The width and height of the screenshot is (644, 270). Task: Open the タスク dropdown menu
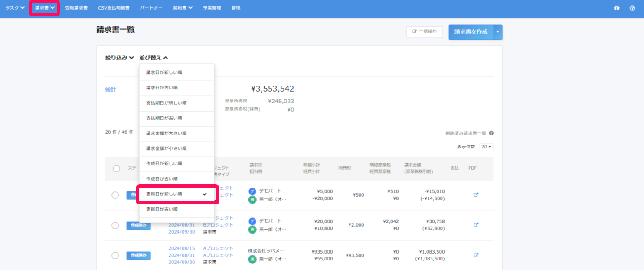pyautogui.click(x=15, y=8)
